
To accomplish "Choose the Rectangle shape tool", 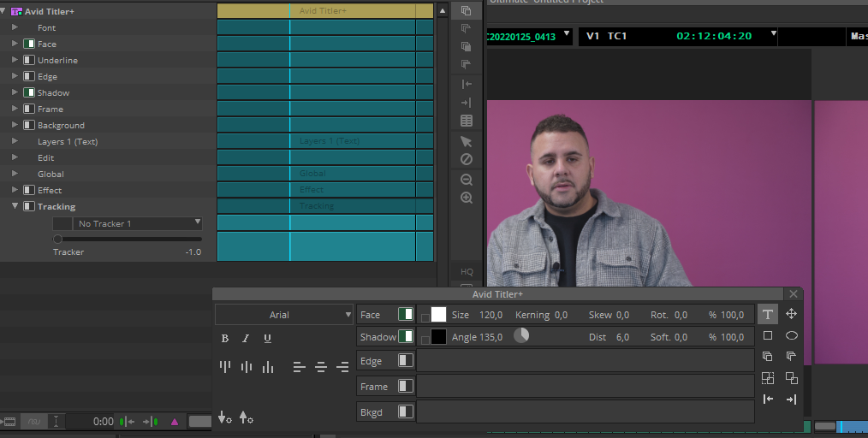I will 768,336.
